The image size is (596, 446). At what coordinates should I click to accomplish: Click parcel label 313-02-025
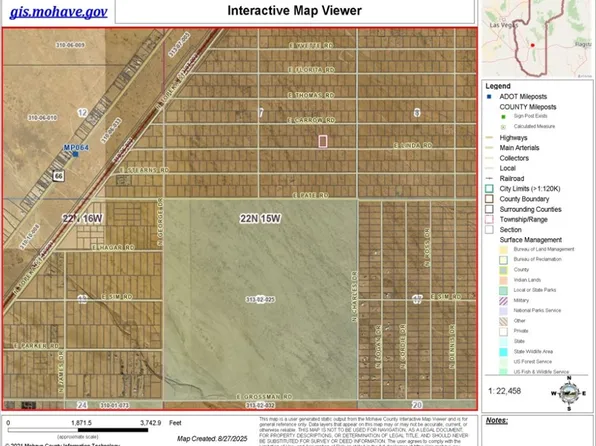(260, 300)
